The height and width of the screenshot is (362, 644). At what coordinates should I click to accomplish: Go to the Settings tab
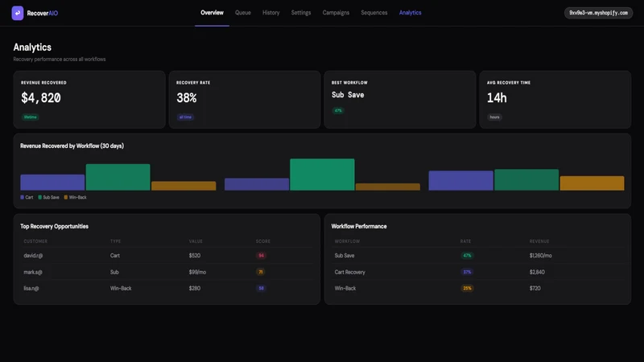coord(300,13)
